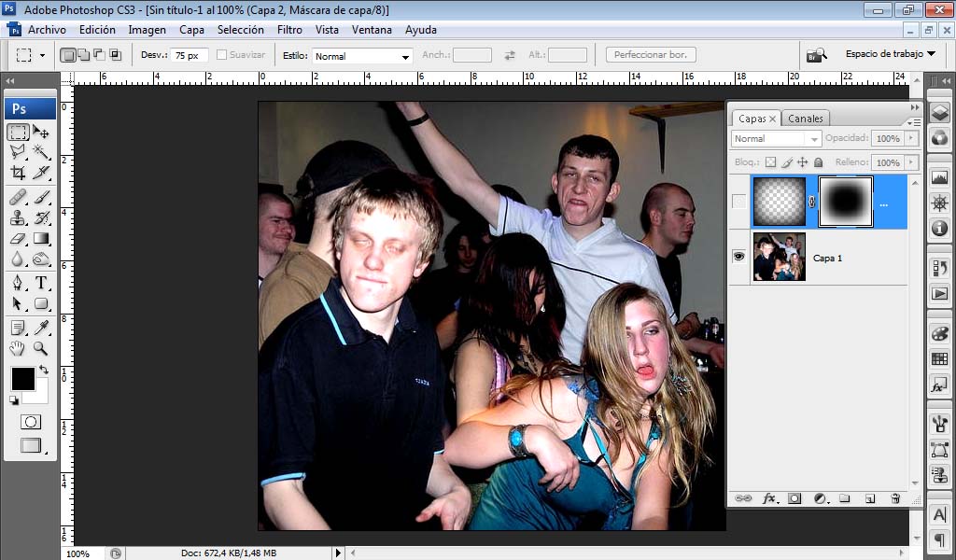The image size is (956, 560).
Task: Switch to the Canales tab
Action: pos(806,119)
